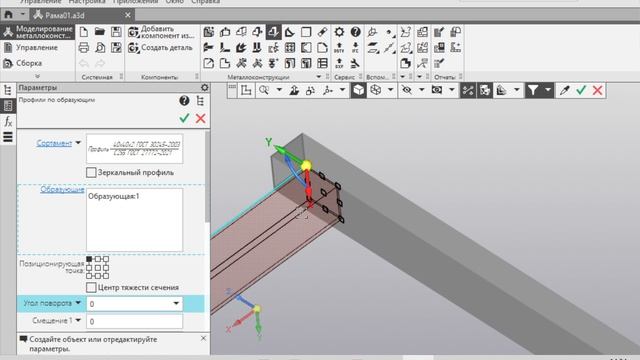Select bottom-right positioning point

pos(106,276)
